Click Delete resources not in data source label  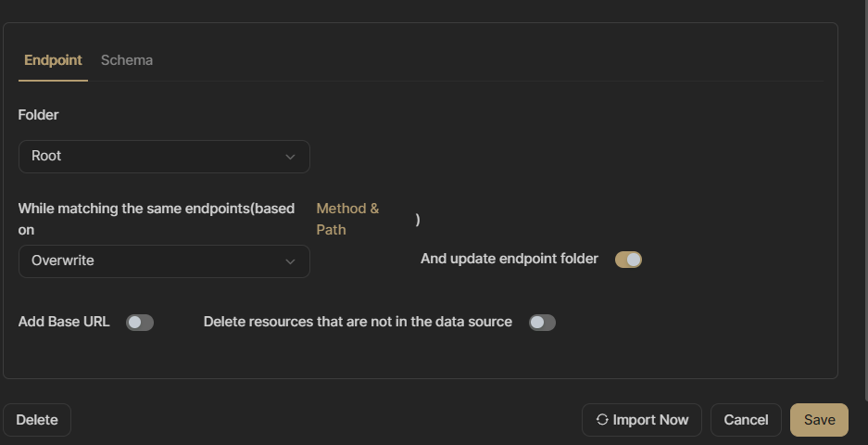pyautogui.click(x=358, y=322)
